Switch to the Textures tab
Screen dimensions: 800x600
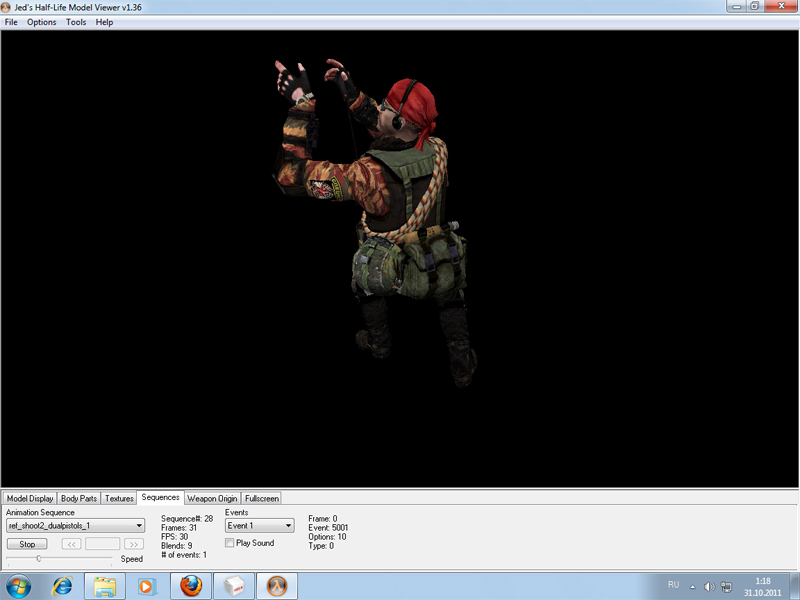click(119, 498)
